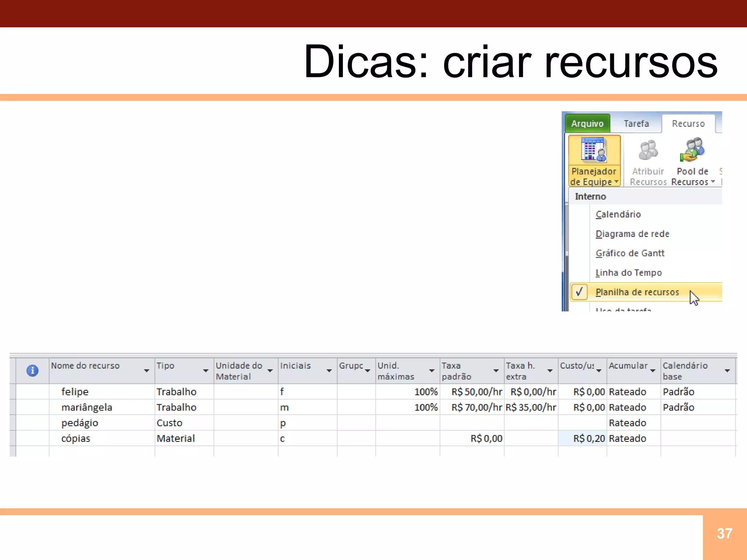
Task: Click felipe's R$ 0,00/hr overtime rate cell
Action: (531, 392)
